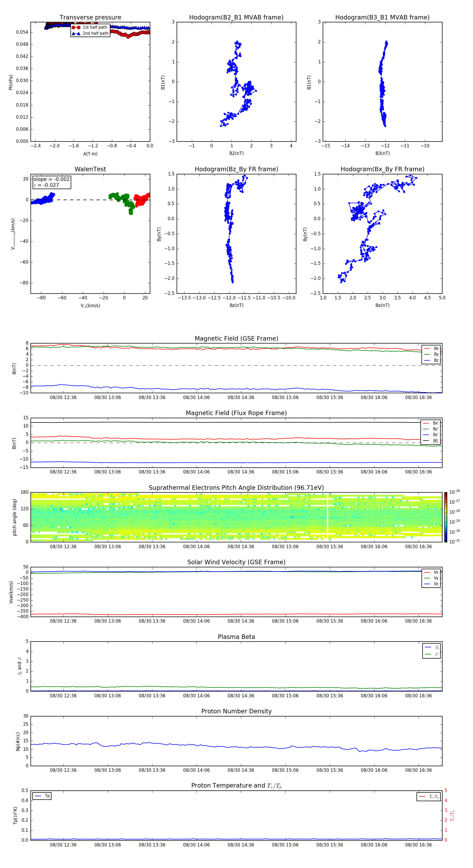This screenshot has height=868, width=473.
Task: Select the Vx legend entry in velocity plot
Action: coord(431,573)
